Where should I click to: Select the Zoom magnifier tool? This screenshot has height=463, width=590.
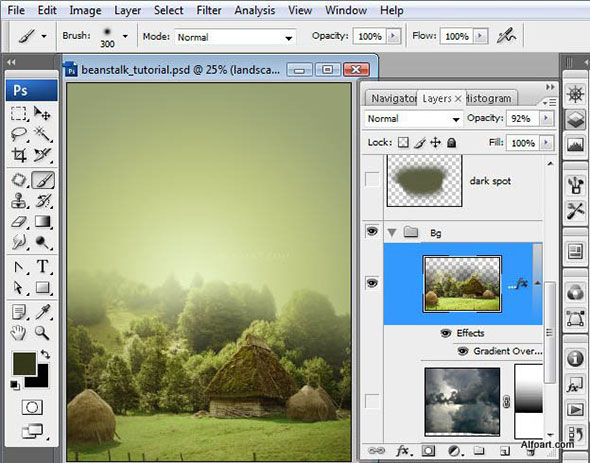pos(42,333)
